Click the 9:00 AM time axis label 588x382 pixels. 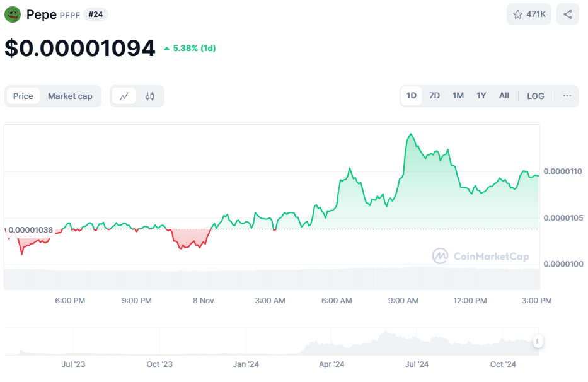403,301
